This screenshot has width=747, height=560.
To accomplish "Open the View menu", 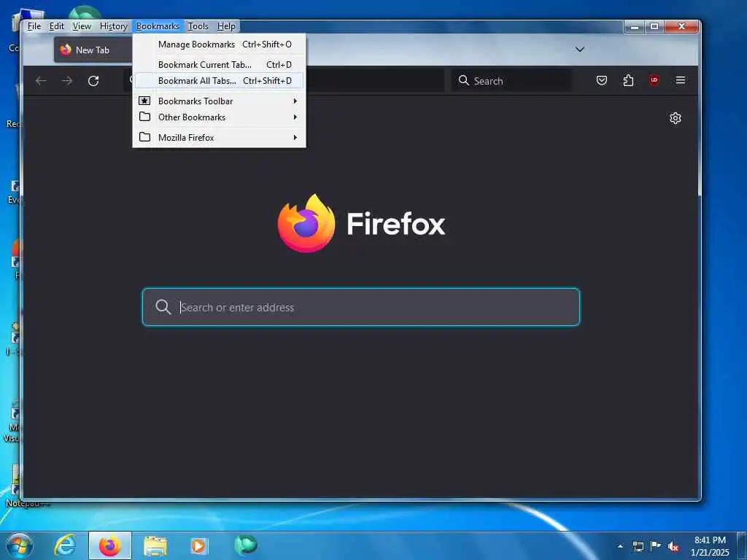I will tap(82, 26).
